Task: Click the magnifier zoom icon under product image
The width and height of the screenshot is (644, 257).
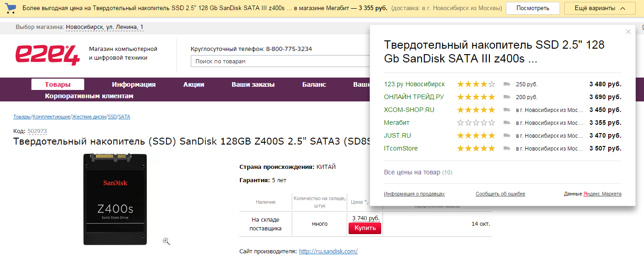Action: (166, 241)
